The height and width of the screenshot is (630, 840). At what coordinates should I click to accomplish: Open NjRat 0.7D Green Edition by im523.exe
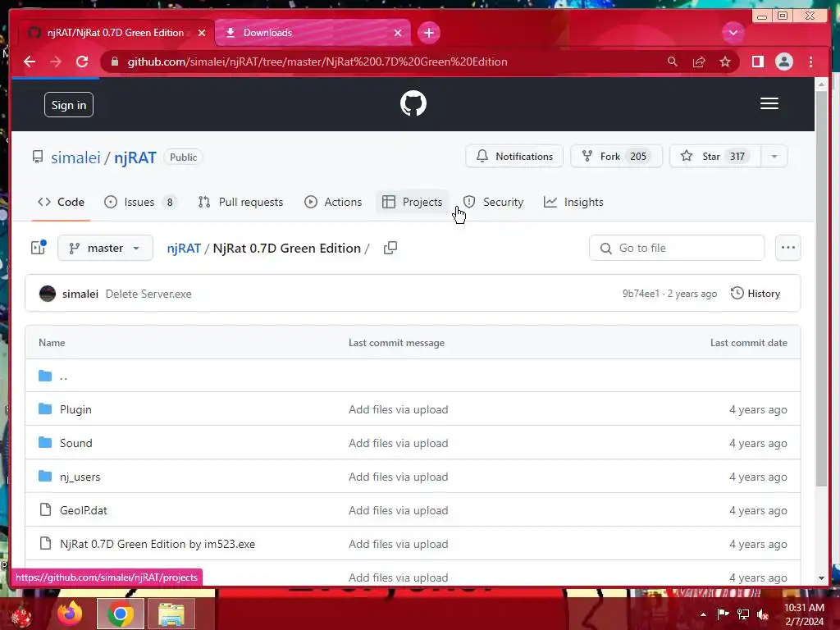(157, 545)
